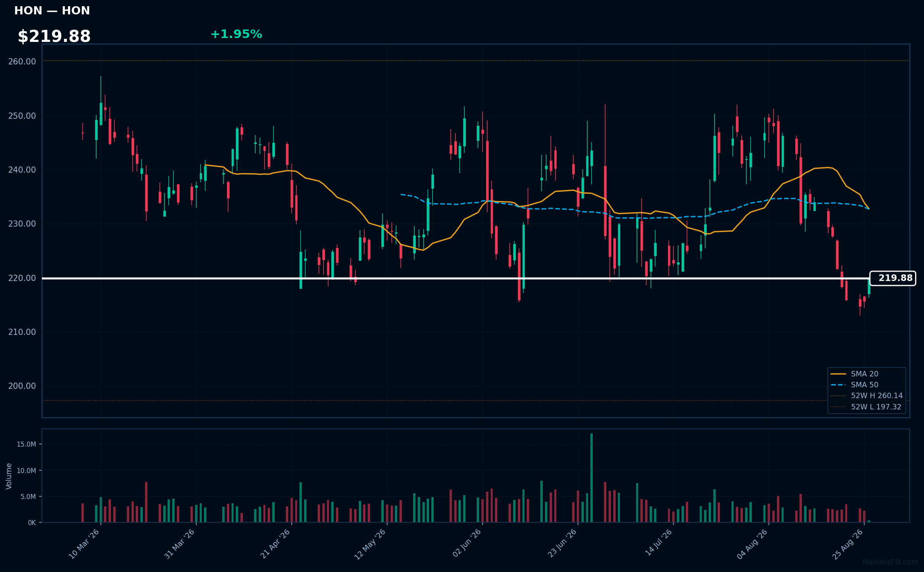Click the 21 Apr '26 date label
924x572 pixels.
pyautogui.click(x=275, y=544)
